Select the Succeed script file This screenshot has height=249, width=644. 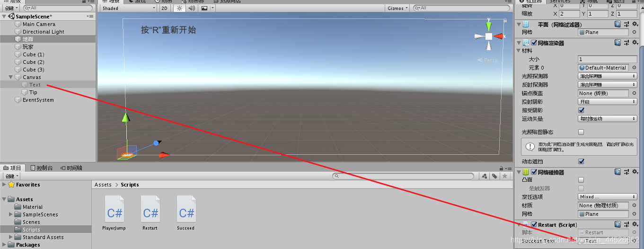(x=186, y=213)
